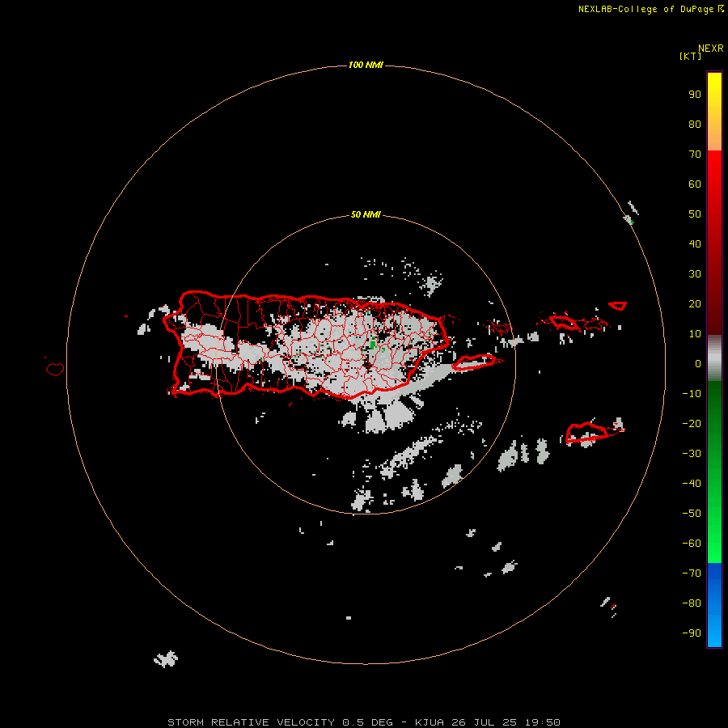
Task: Click the 60 value on the velocity scale
Action: [695, 184]
